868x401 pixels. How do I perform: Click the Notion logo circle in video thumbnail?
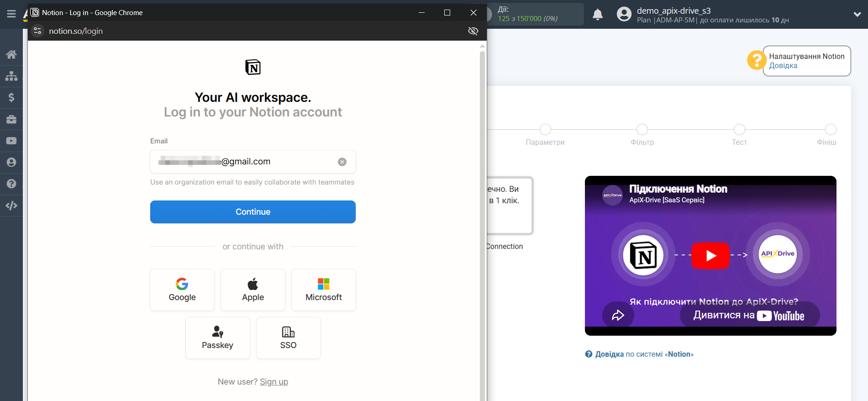pyautogui.click(x=643, y=255)
